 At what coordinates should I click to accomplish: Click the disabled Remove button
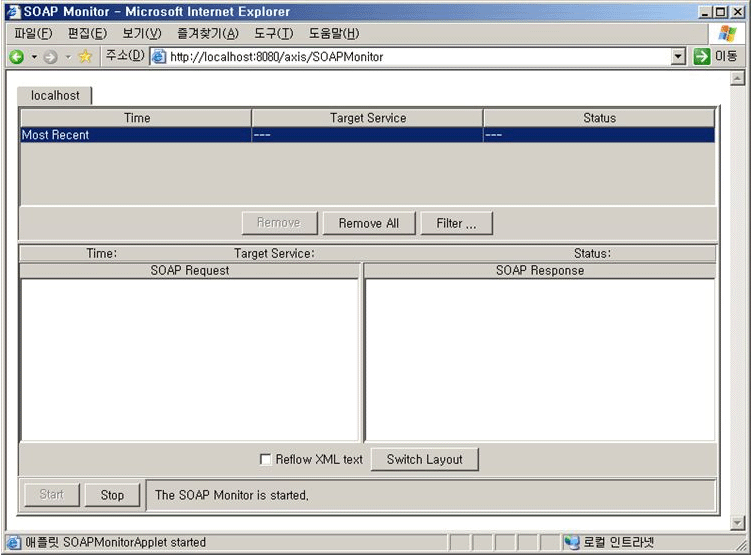[x=279, y=223]
